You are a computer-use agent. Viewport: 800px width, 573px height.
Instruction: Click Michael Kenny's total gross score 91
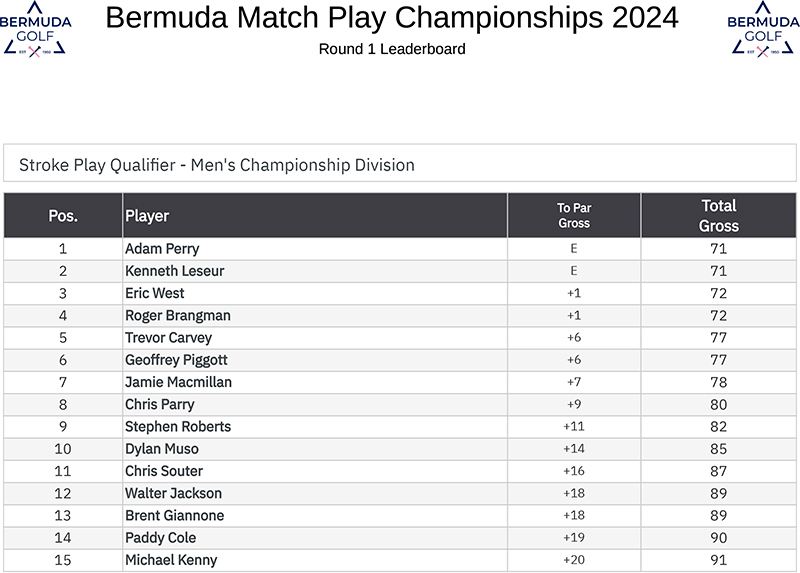(718, 560)
